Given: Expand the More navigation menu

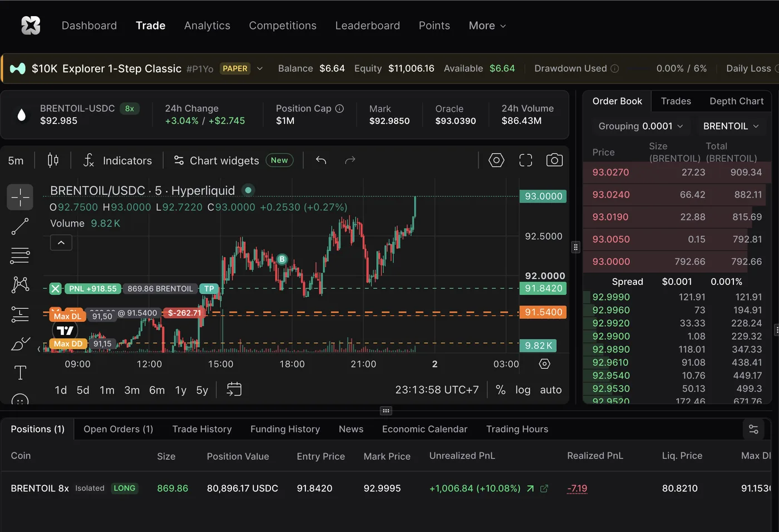Looking at the screenshot, I should [x=487, y=26].
